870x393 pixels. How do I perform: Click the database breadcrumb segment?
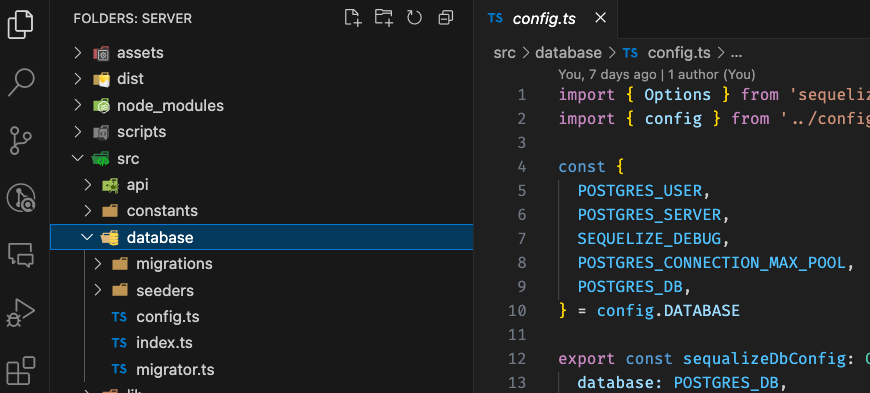pyautogui.click(x=568, y=53)
